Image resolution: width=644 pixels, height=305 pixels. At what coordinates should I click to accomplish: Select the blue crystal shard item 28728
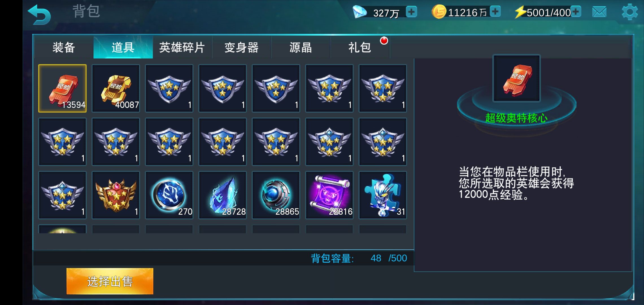pyautogui.click(x=223, y=195)
